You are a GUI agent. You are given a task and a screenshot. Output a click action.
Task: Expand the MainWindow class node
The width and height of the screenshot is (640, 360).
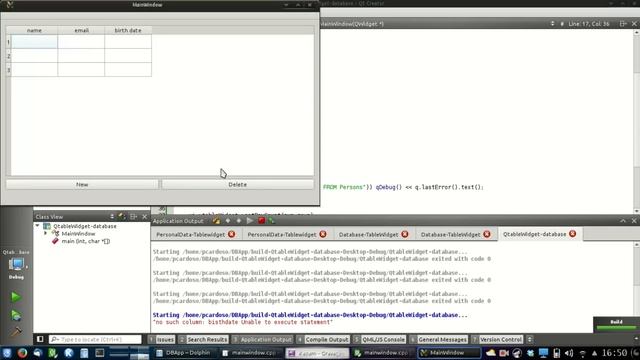[x=46, y=233]
